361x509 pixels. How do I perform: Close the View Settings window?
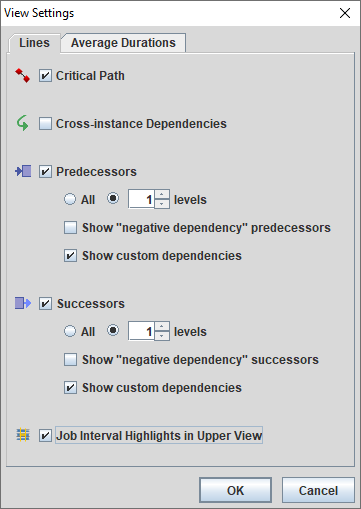[345, 13]
